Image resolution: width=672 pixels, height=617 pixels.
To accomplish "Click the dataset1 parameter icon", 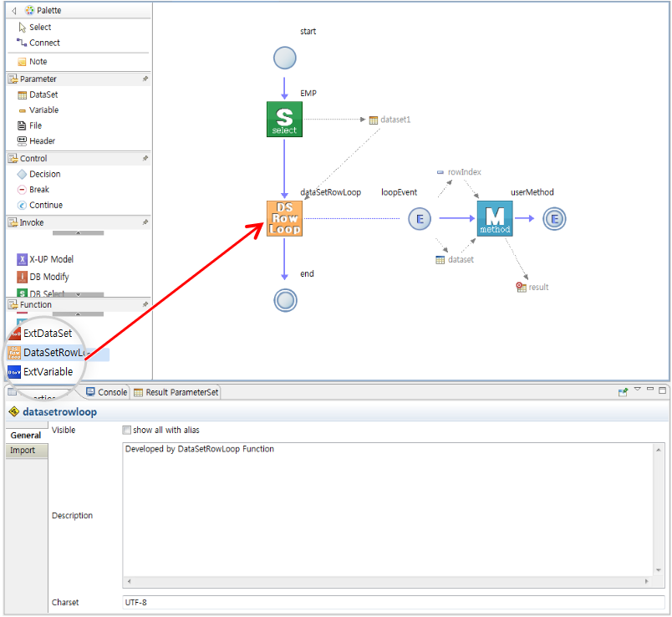I will coord(374,120).
